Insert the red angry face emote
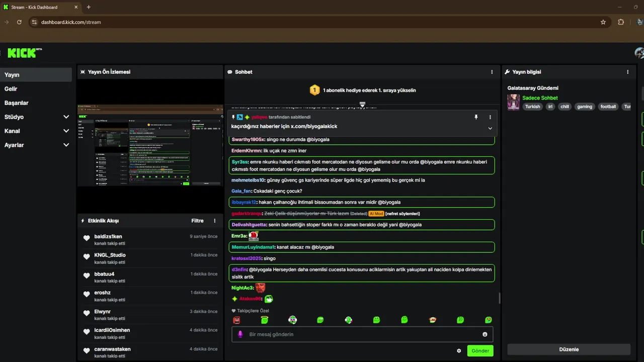644x362 pixels. click(236, 320)
